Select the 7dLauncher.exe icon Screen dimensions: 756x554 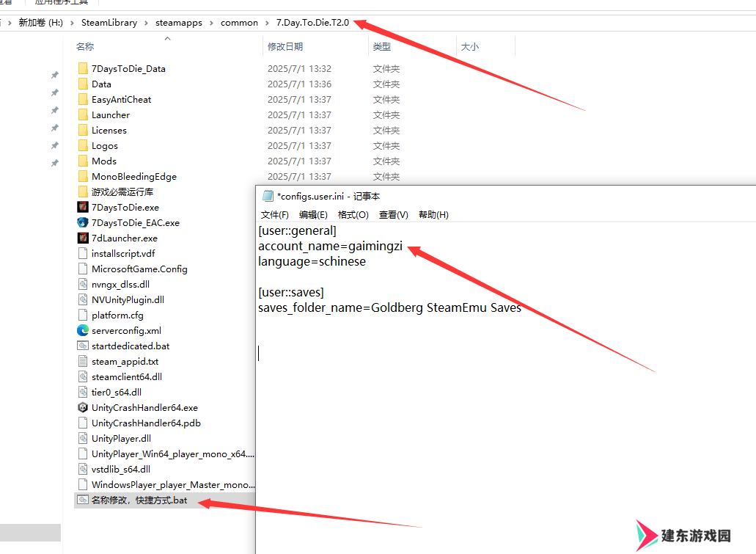pyautogui.click(x=83, y=238)
